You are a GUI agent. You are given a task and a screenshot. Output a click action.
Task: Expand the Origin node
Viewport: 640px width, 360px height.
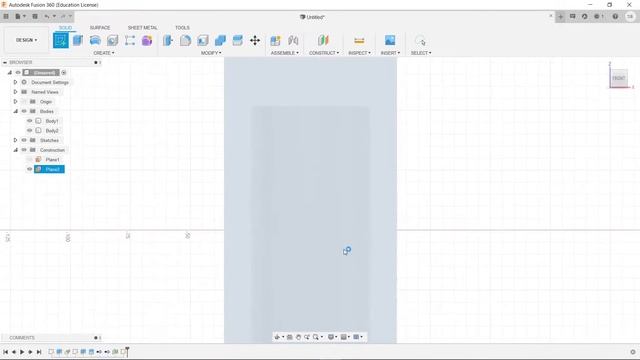(16, 101)
